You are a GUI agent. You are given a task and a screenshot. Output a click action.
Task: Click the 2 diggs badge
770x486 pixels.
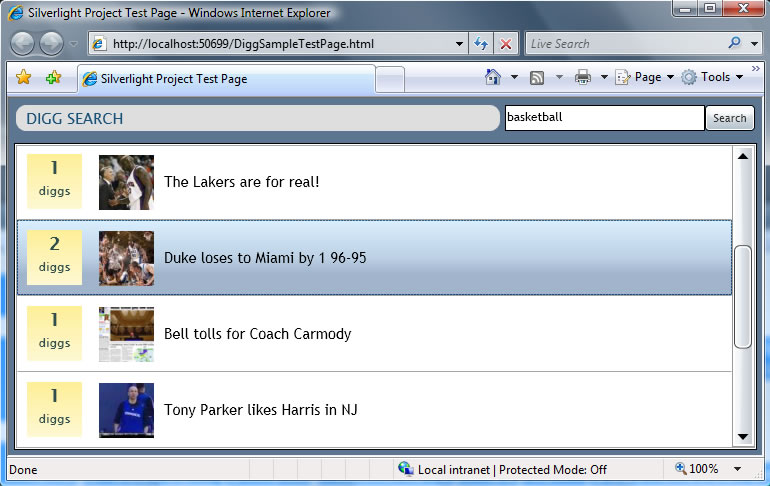(55, 258)
